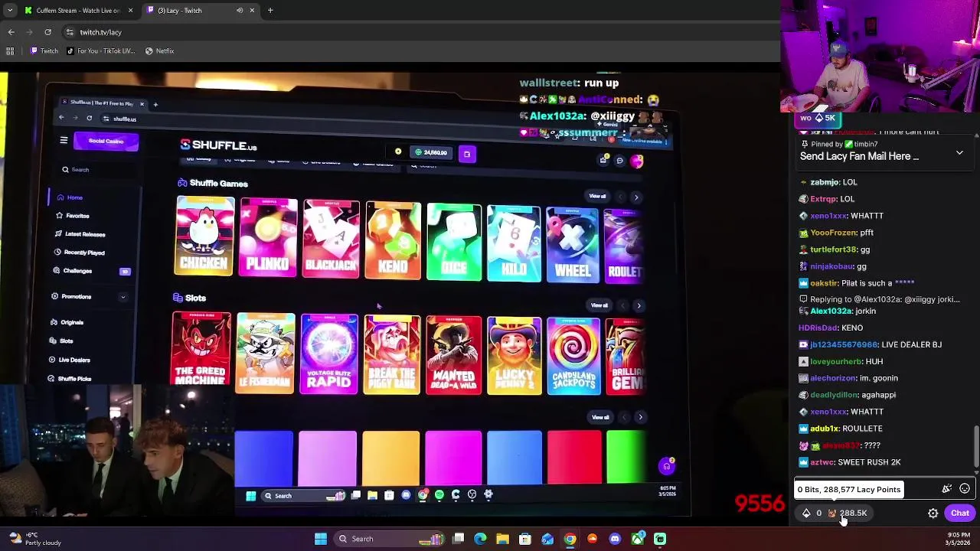
Task: Open the Windows Start menu
Action: pos(321,539)
